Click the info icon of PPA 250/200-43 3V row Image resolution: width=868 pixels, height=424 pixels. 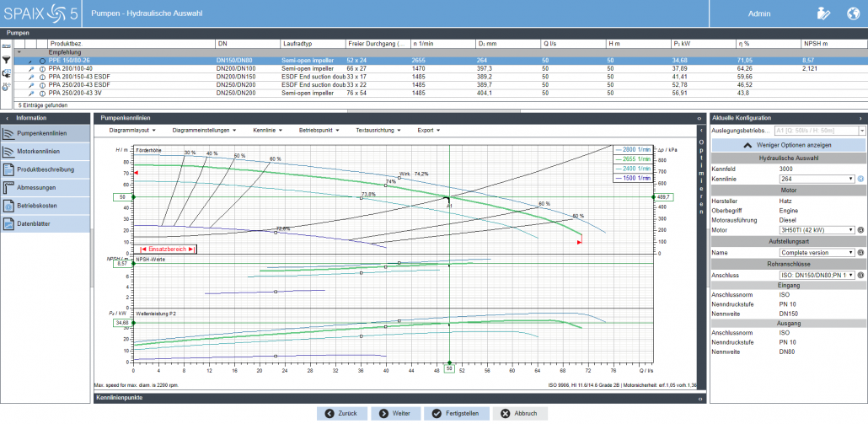(x=43, y=93)
